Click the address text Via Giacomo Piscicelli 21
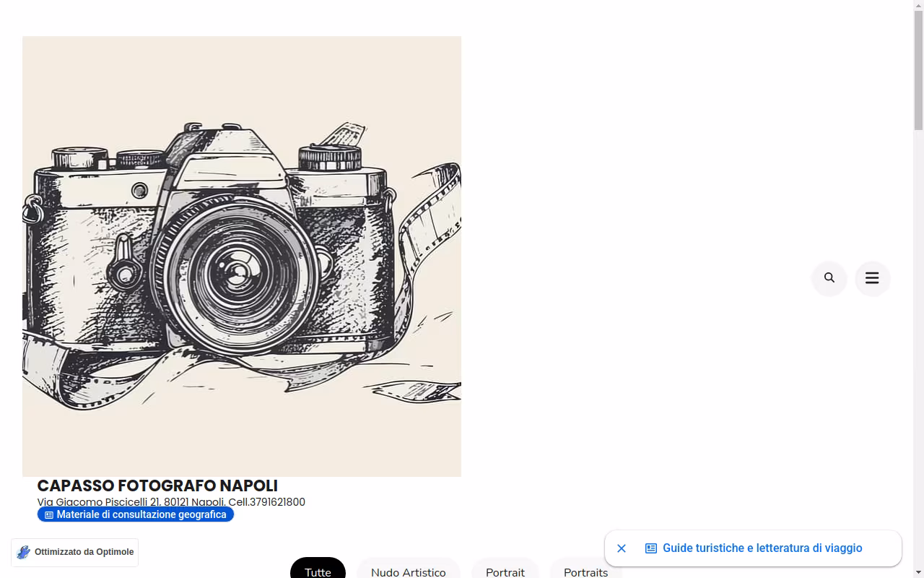This screenshot has height=578, width=924. 99,502
